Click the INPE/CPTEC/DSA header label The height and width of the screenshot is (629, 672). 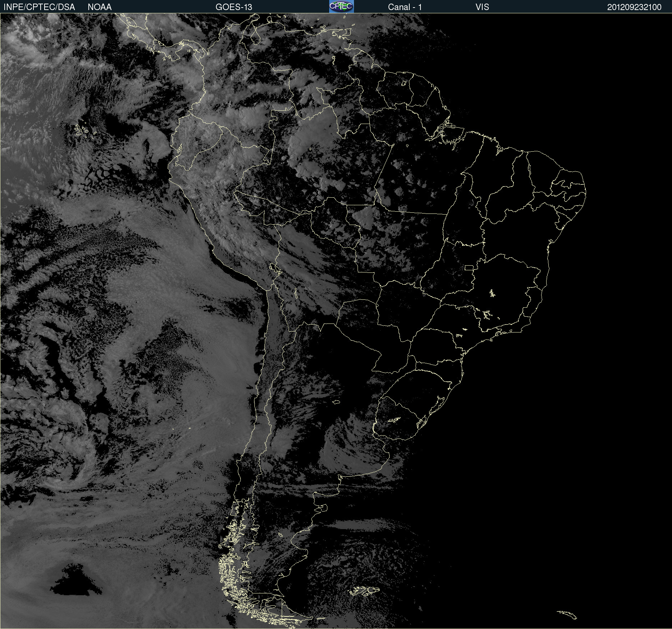pos(39,7)
